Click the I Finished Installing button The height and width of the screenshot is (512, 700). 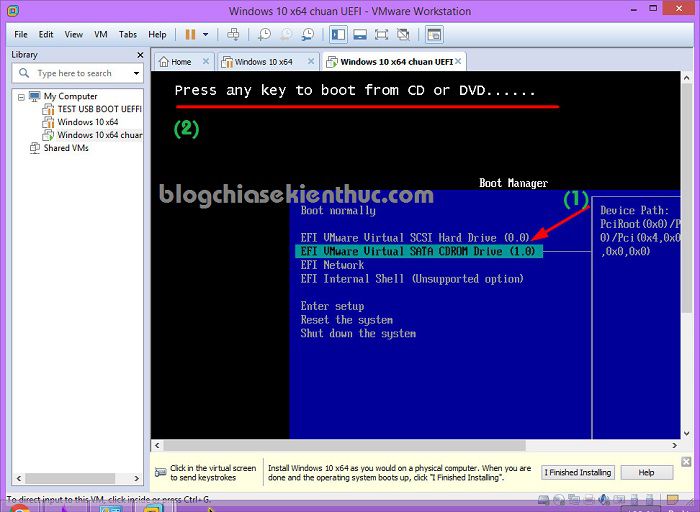pyautogui.click(x=578, y=472)
